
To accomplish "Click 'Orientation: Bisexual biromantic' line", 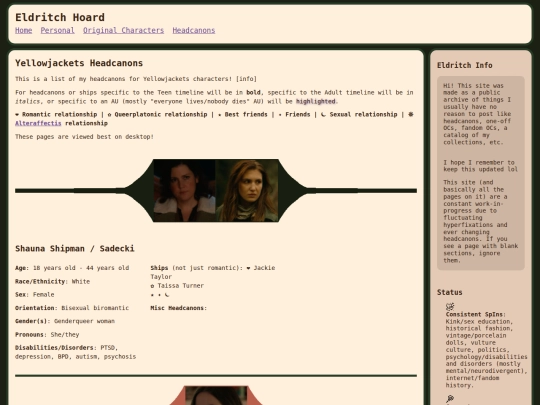I will (x=72, y=308).
